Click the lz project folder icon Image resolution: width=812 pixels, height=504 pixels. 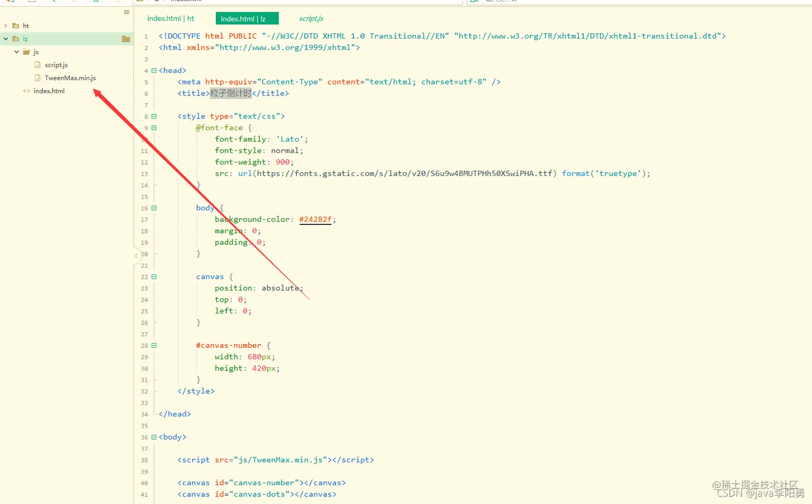(x=16, y=39)
